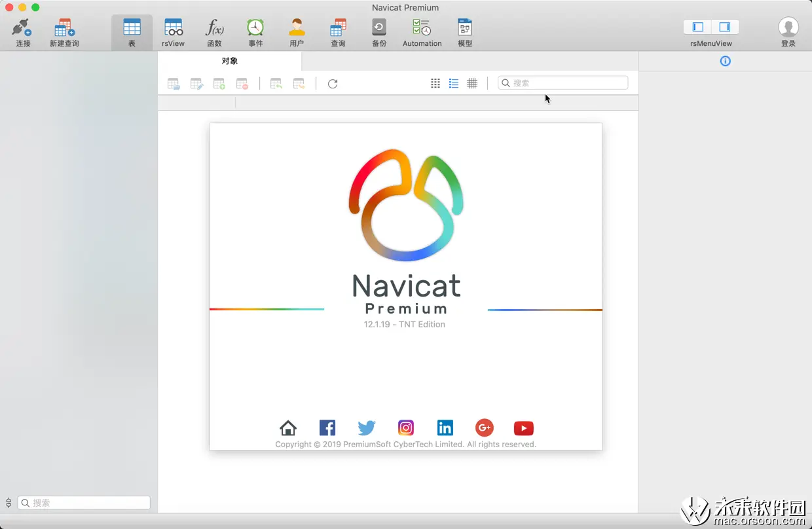812x529 pixels.
Task: Open the Instagram icon
Action: [406, 428]
